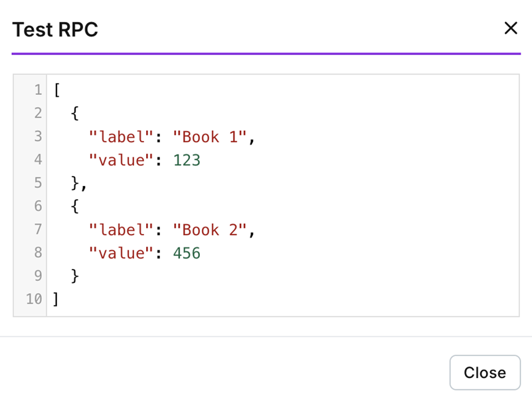The image size is (532, 398).
Task: Click the number 123 in the JSON
Action: (x=187, y=160)
